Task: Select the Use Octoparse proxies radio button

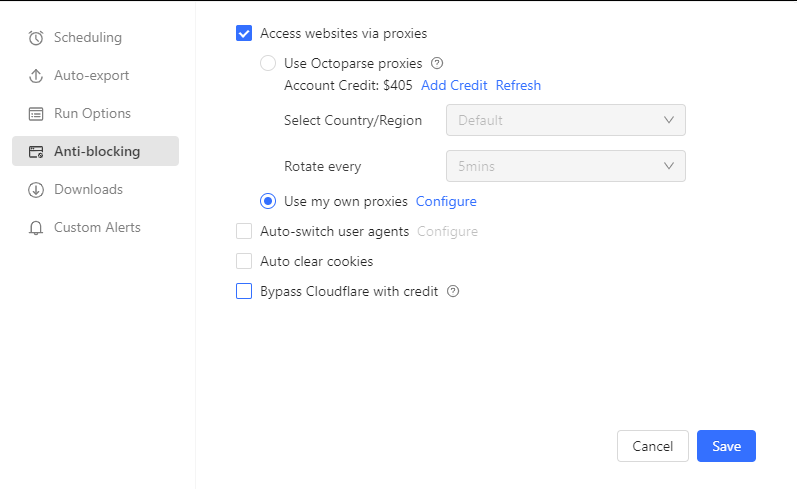Action: (268, 63)
